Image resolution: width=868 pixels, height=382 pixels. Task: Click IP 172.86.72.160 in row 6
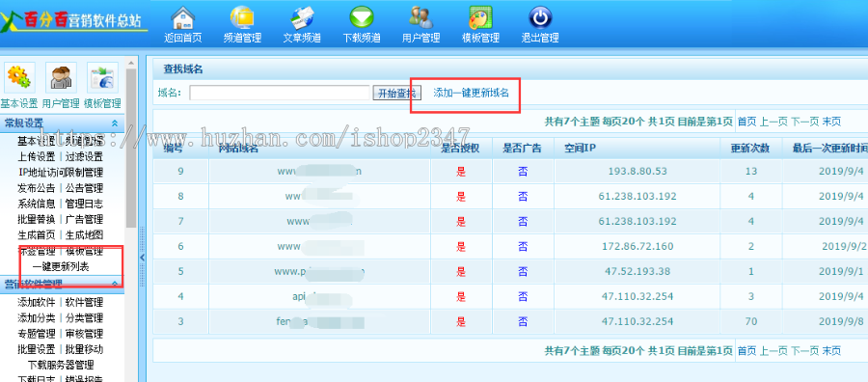(637, 246)
